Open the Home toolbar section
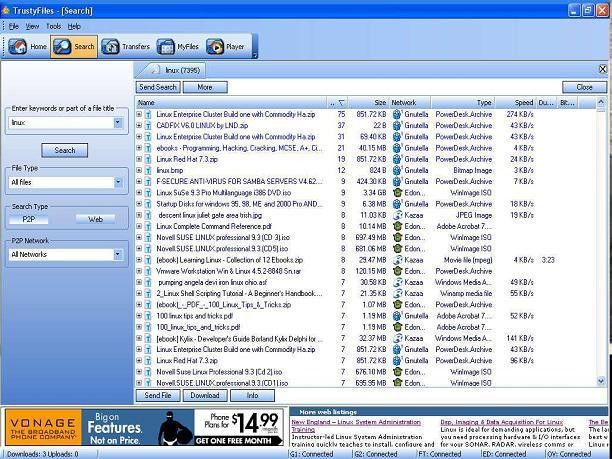This screenshot has width=612, height=459. coord(27,46)
